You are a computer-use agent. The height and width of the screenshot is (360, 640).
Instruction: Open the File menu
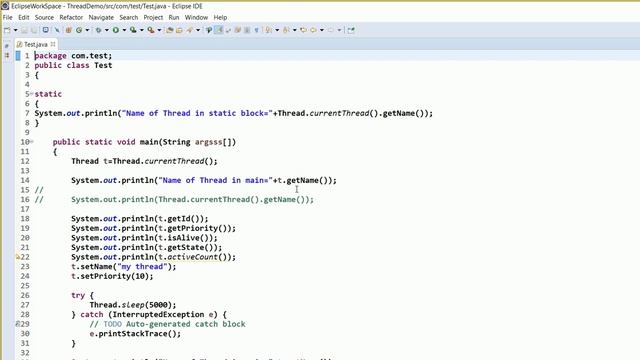tap(7, 17)
